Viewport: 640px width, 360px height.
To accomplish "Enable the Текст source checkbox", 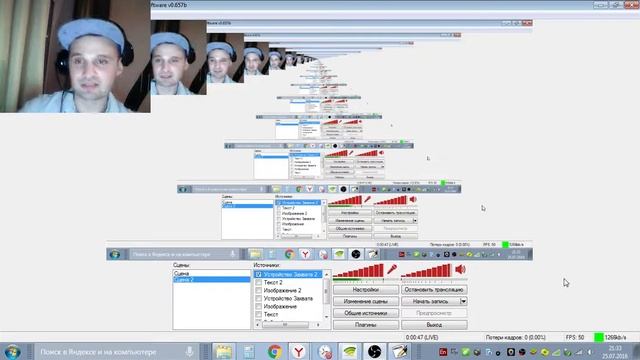I will (258, 314).
